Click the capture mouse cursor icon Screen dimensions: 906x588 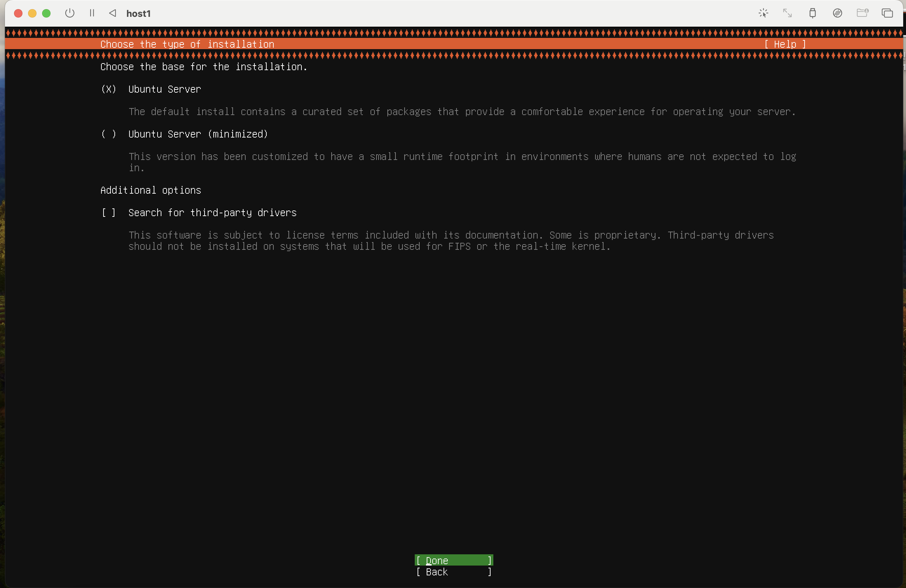(x=763, y=13)
